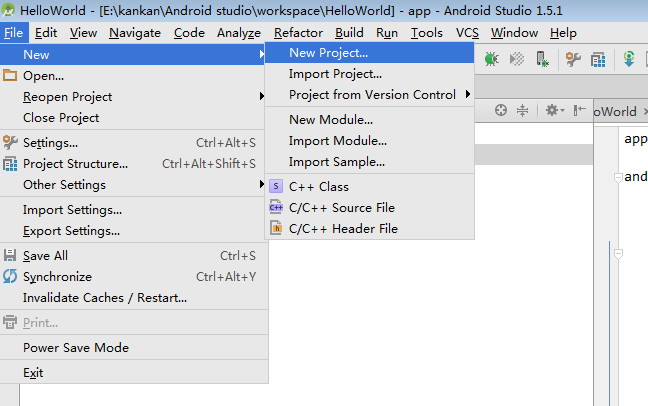
Task: Open Settings wrench toolbar icon
Action: [573, 60]
